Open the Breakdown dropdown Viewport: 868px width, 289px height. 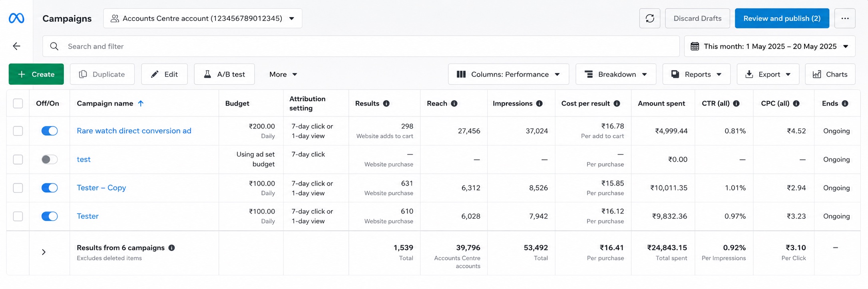(616, 74)
